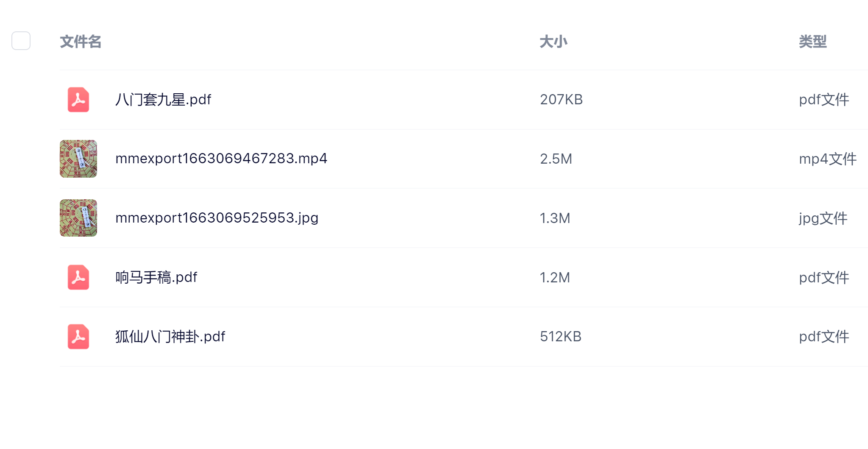Sort by the 文件名 column header

click(x=81, y=42)
